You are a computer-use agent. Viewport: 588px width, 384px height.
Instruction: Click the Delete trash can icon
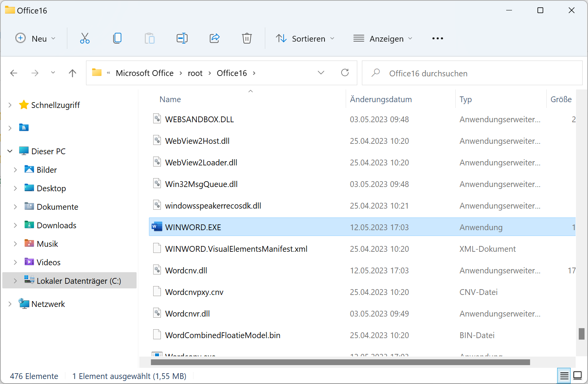click(247, 38)
